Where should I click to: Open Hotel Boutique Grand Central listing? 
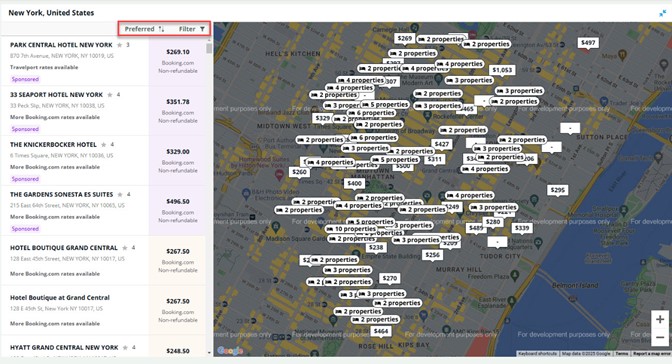(x=64, y=247)
